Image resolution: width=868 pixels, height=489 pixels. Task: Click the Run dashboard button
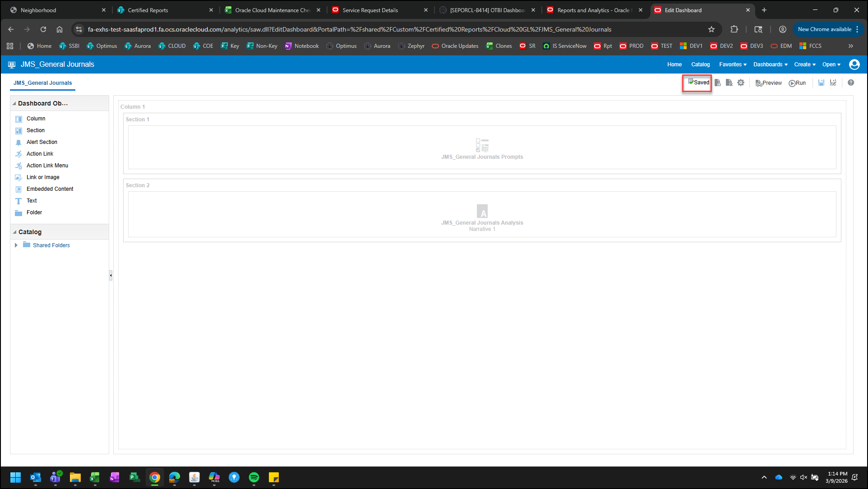tap(797, 83)
